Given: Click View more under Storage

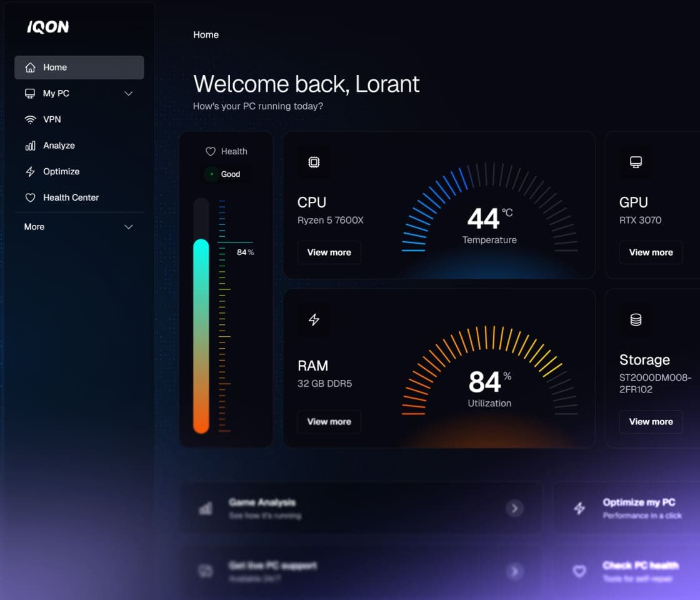Looking at the screenshot, I should (651, 422).
